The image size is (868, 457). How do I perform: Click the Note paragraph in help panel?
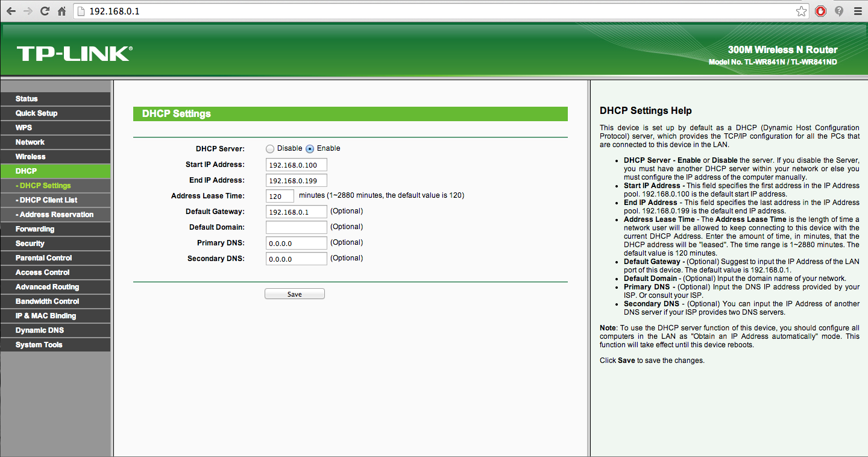pos(729,336)
